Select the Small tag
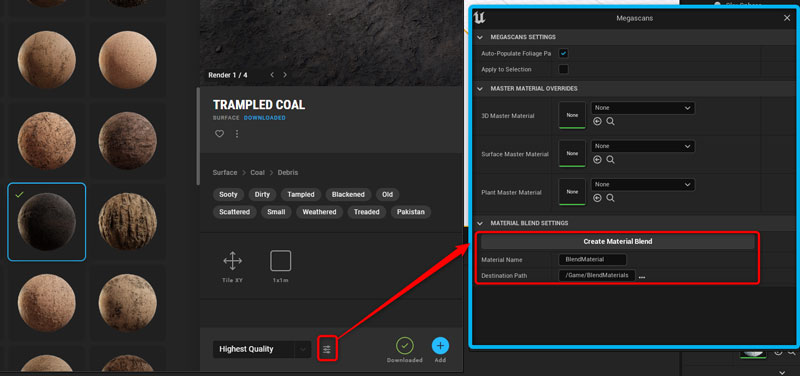This screenshot has height=376, width=800. coord(276,212)
